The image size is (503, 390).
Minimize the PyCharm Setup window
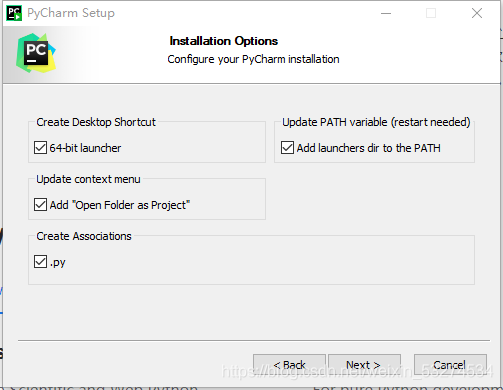tap(386, 13)
